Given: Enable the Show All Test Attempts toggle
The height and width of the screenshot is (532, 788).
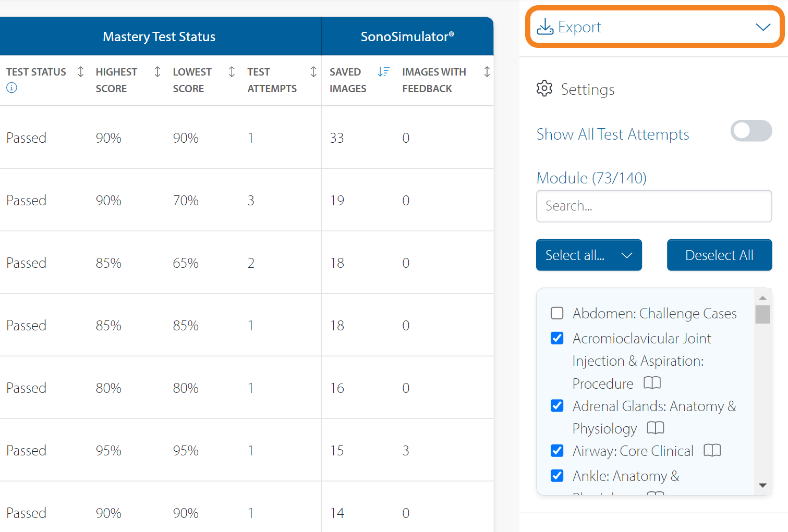Looking at the screenshot, I should (x=751, y=131).
